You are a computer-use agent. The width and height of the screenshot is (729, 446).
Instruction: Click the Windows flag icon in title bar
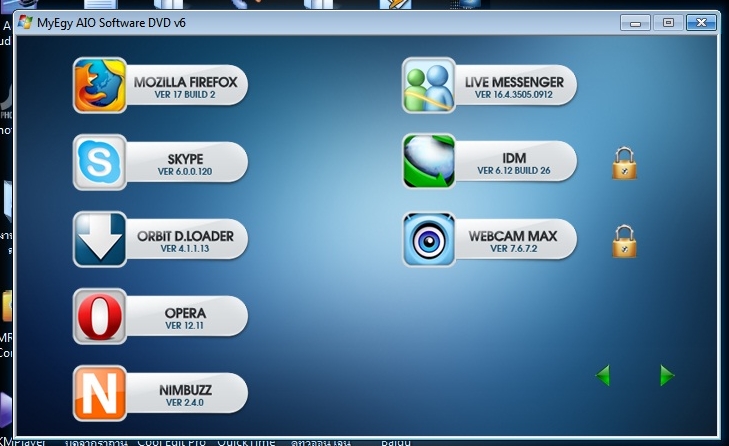[x=25, y=22]
